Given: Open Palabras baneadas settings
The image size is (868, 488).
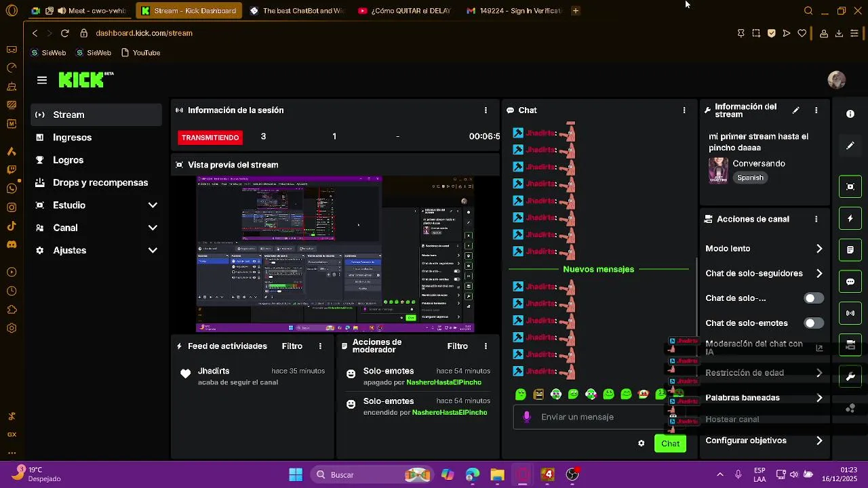Looking at the screenshot, I should [x=764, y=398].
